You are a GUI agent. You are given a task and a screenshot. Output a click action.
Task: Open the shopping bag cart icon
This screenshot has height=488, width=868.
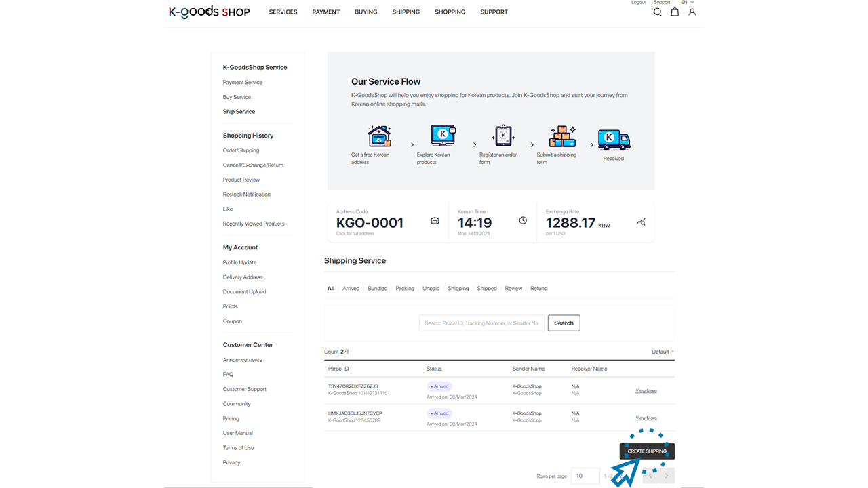tap(675, 12)
